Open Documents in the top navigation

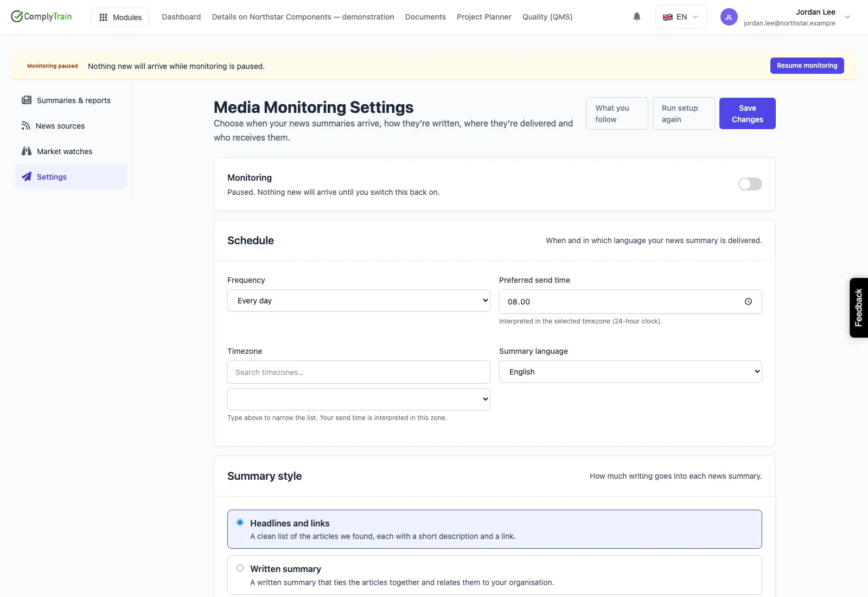click(425, 17)
